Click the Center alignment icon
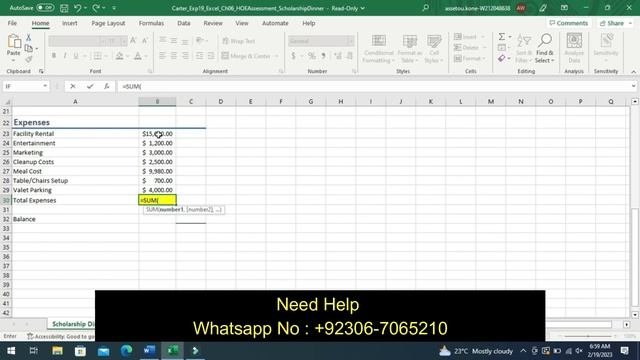 pyautogui.click(x=174, y=56)
